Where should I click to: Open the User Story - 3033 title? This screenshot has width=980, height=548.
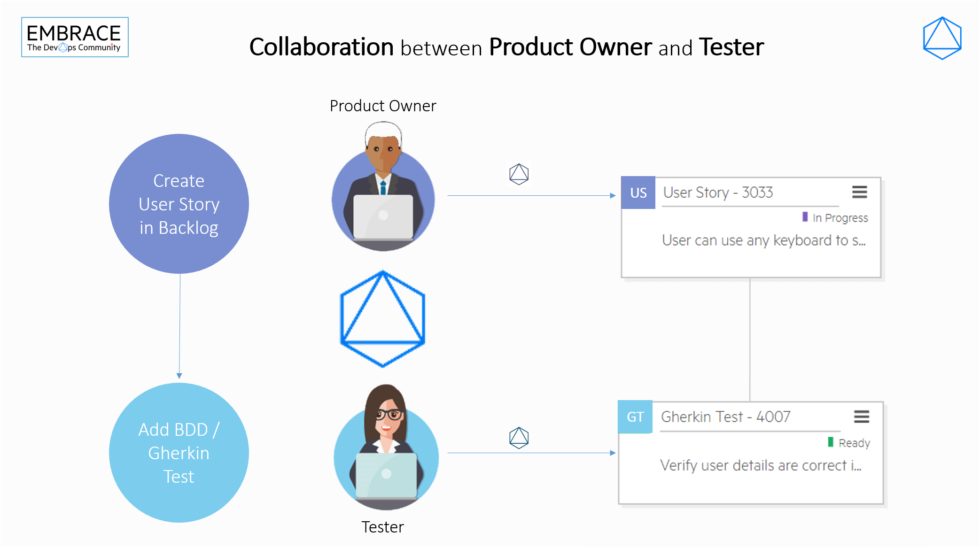coord(718,193)
